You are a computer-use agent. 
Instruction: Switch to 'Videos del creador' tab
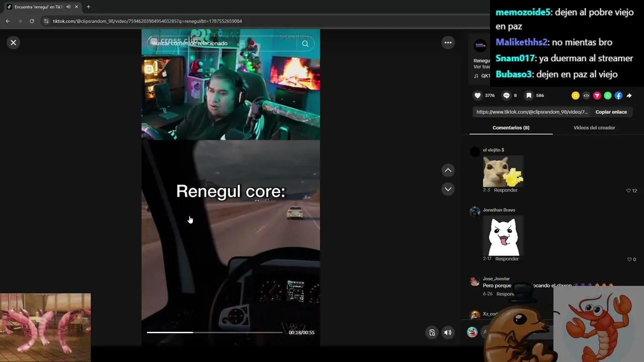pos(594,128)
